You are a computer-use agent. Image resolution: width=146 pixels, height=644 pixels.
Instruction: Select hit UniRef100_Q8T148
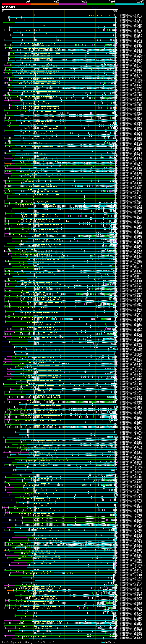click(x=131, y=620)
